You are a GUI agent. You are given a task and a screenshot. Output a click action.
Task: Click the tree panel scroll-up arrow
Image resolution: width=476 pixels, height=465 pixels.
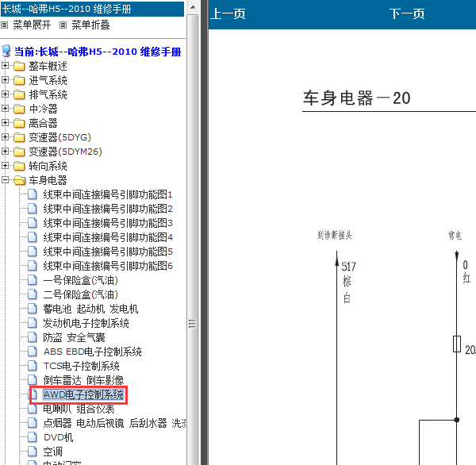click(x=193, y=7)
